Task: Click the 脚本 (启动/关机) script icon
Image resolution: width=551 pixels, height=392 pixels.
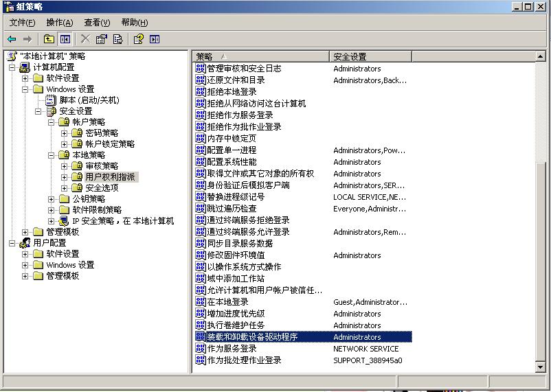Action: pos(51,100)
